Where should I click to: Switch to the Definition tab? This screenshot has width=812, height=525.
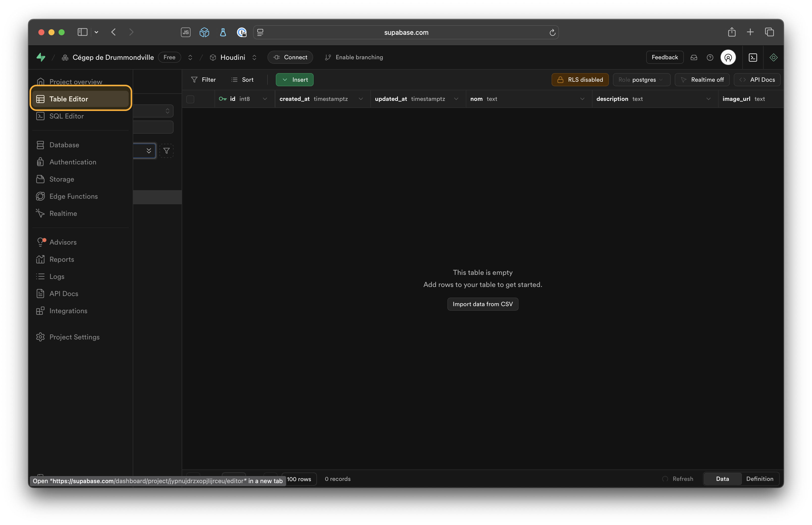pyautogui.click(x=760, y=479)
